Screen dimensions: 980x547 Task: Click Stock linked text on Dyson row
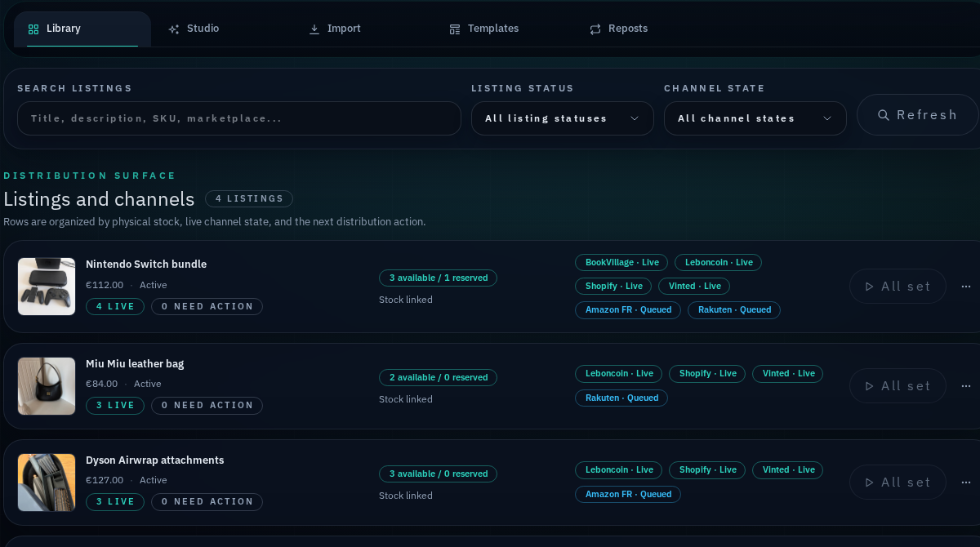406,496
